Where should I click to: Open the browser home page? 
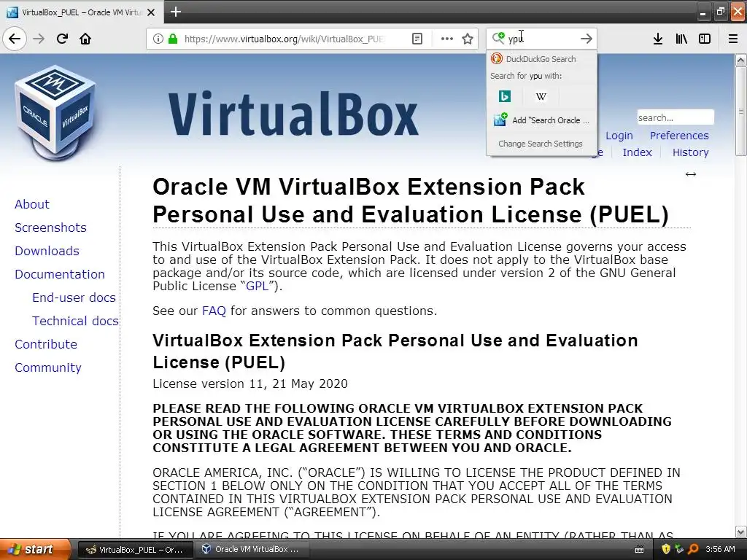click(x=85, y=39)
